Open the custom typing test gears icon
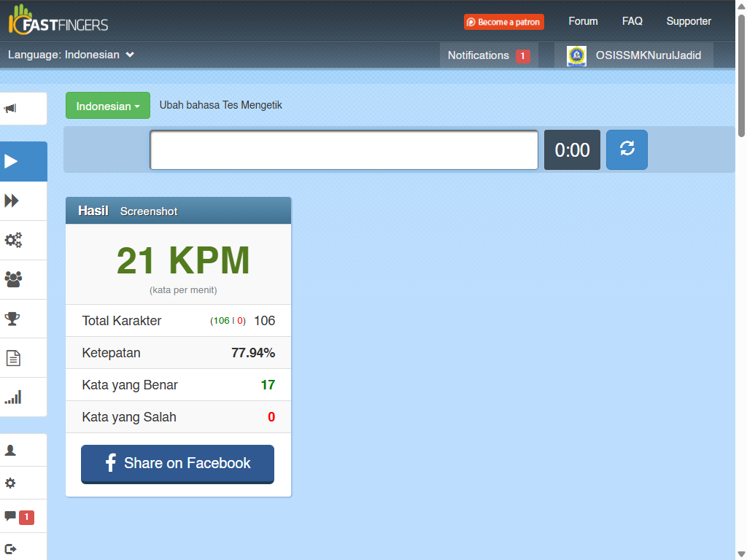The height and width of the screenshot is (560, 747). 13,241
